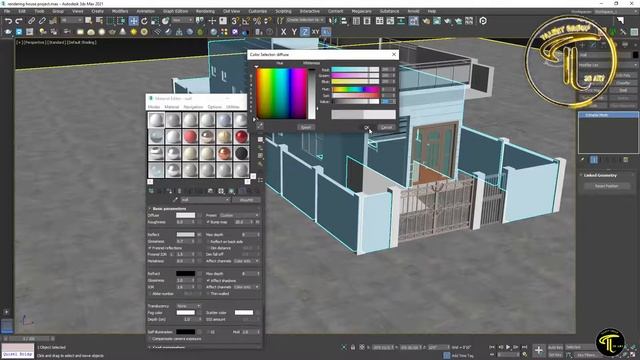Pick color with eyedropper in Color Selector

260,127
